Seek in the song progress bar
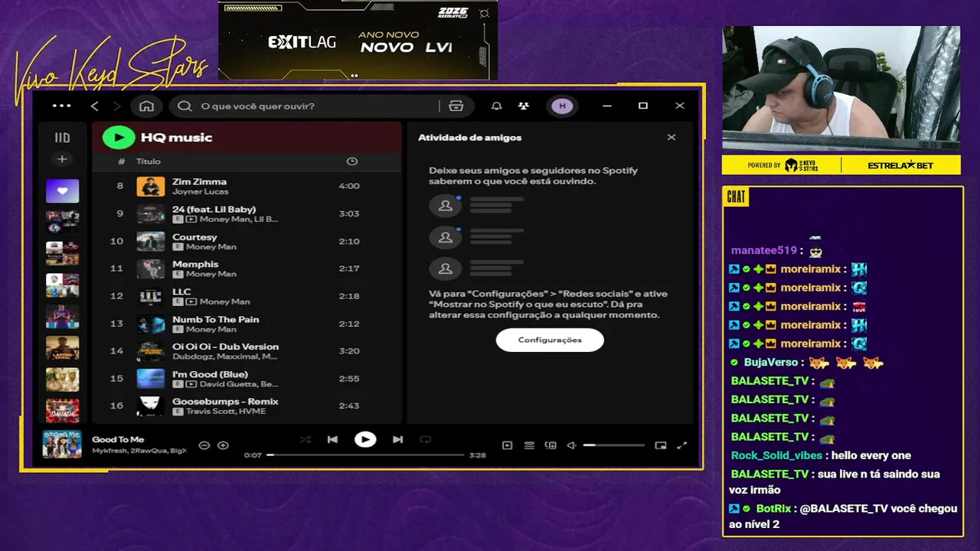 365,455
